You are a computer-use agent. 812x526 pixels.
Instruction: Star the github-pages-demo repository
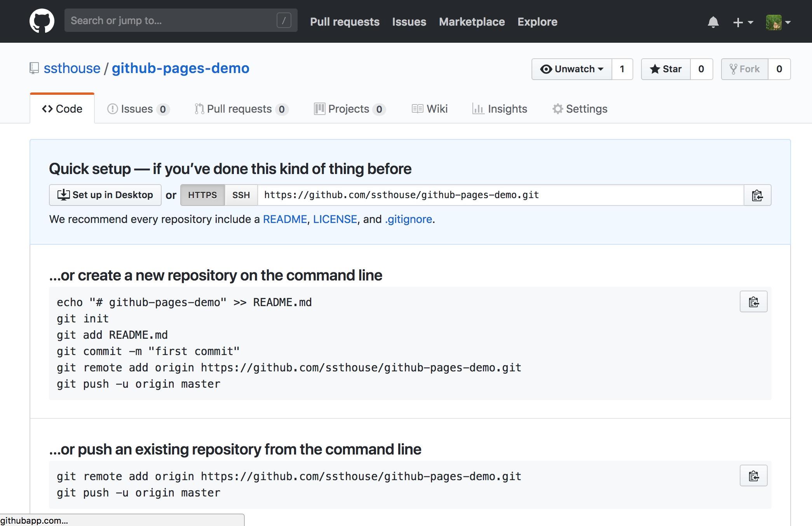[x=666, y=69]
